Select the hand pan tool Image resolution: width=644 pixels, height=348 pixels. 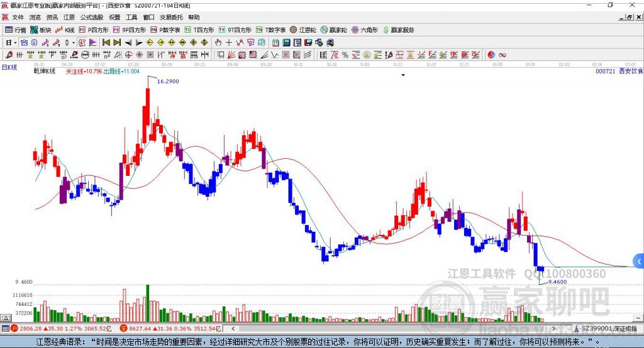pos(218,43)
